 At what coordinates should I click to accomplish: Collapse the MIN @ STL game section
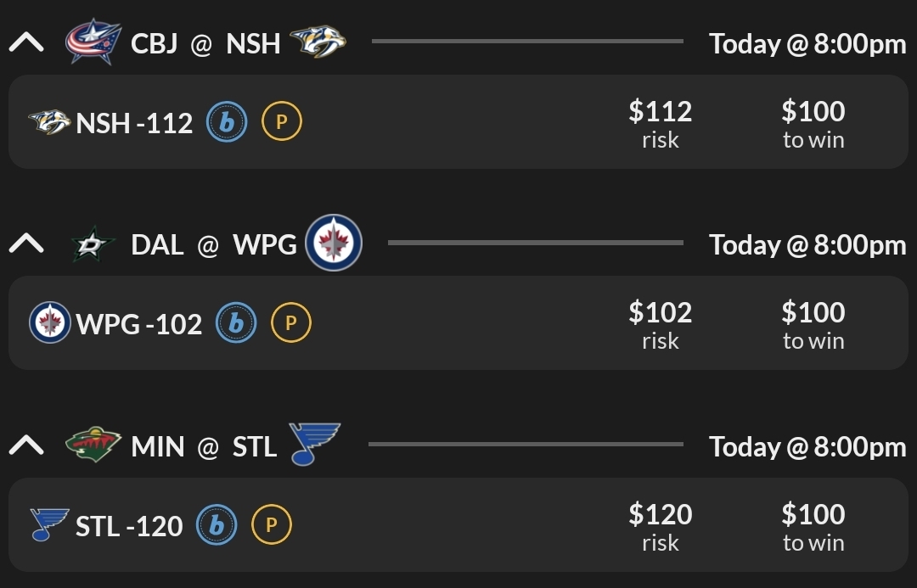tap(26, 445)
